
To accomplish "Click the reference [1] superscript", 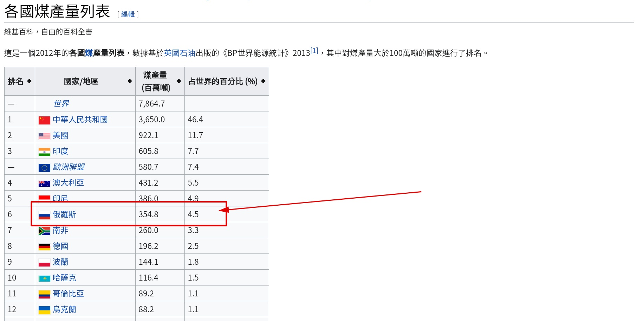I will click(x=314, y=51).
